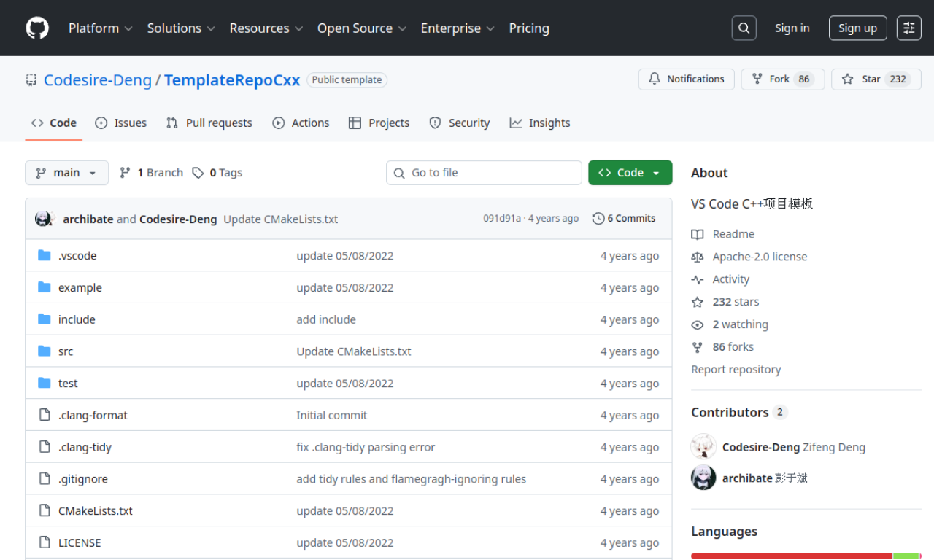Click the red language bar segment
This screenshot has height=560, width=934.
[x=791, y=556]
